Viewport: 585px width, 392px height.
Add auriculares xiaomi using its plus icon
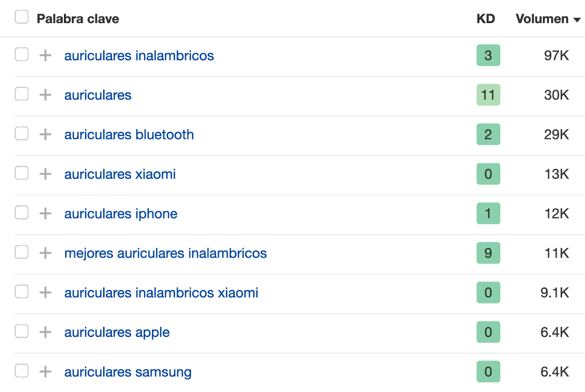point(45,174)
